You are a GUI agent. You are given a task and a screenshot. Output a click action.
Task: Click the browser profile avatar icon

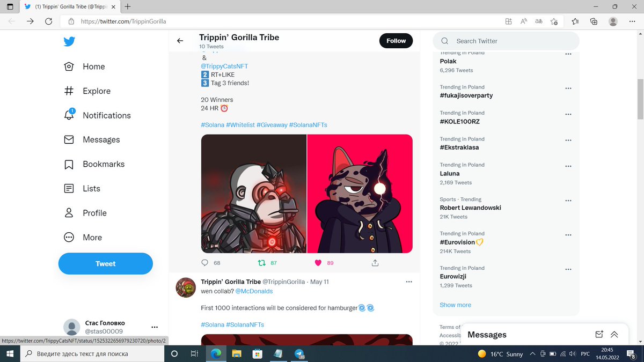pyautogui.click(x=613, y=21)
